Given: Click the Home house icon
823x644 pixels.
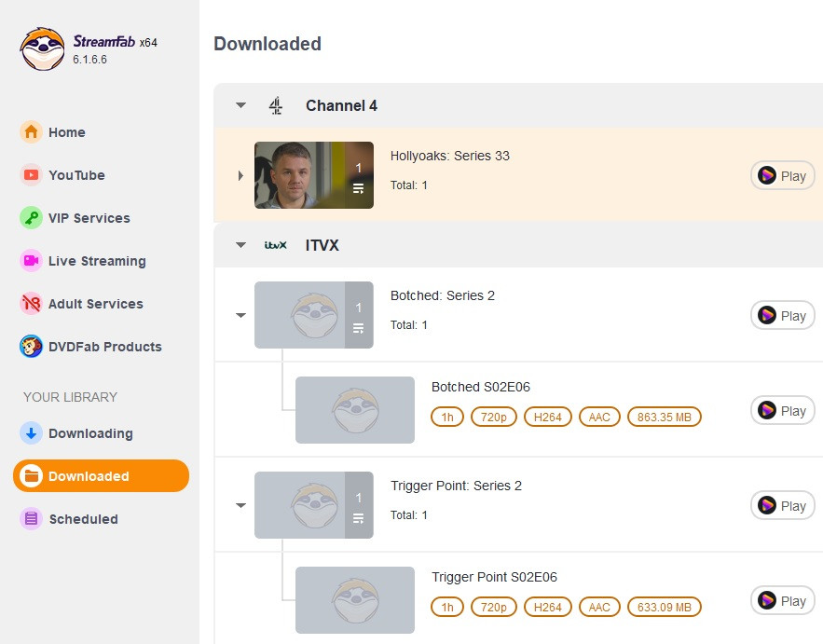Looking at the screenshot, I should (x=31, y=131).
